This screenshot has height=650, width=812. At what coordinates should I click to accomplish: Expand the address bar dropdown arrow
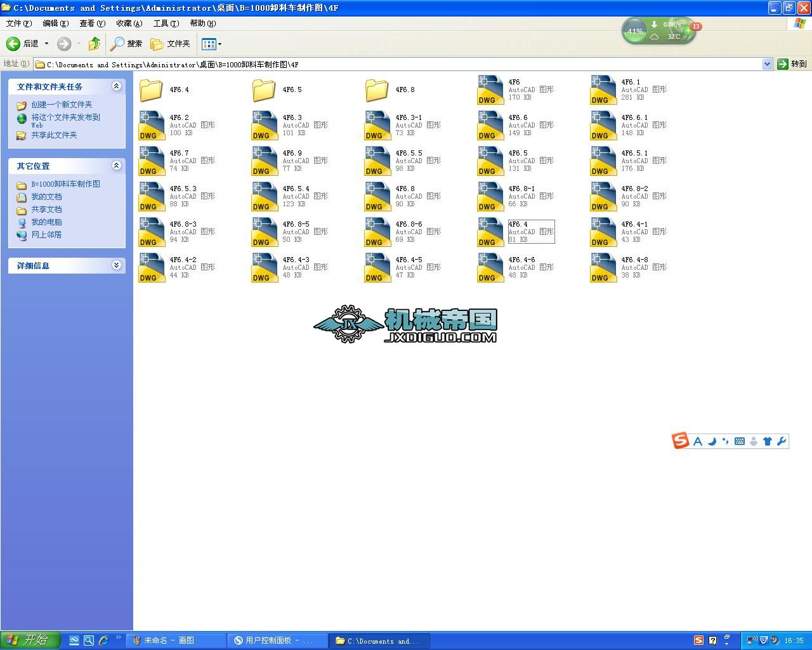[767, 64]
